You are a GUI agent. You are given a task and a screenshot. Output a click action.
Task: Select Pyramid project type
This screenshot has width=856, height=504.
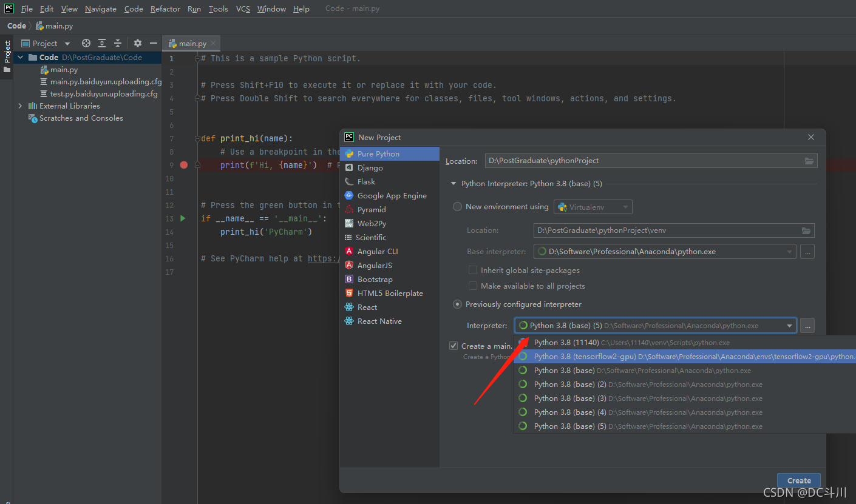(390, 210)
